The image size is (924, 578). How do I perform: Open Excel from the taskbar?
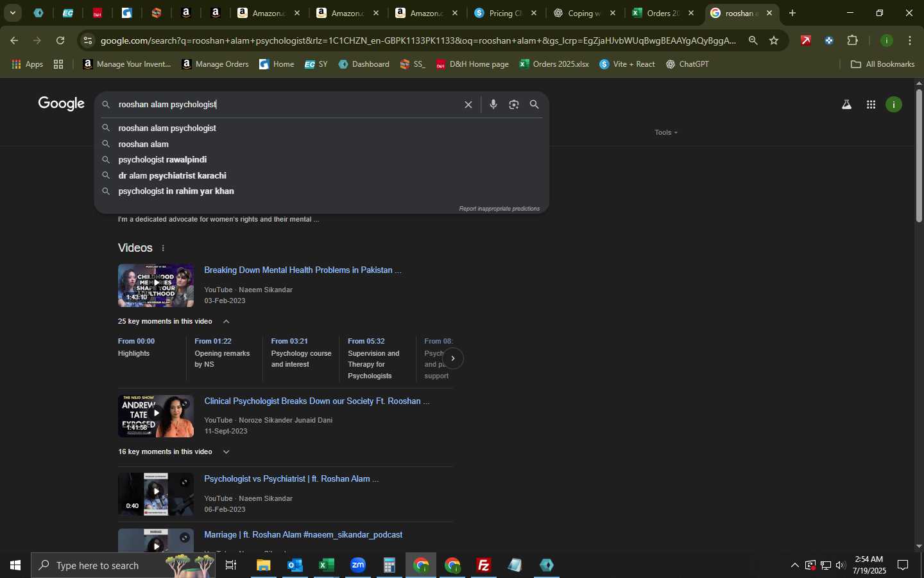(327, 565)
